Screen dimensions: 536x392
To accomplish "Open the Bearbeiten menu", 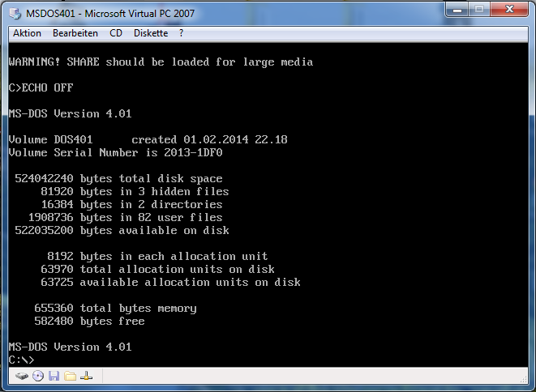I will click(x=75, y=33).
